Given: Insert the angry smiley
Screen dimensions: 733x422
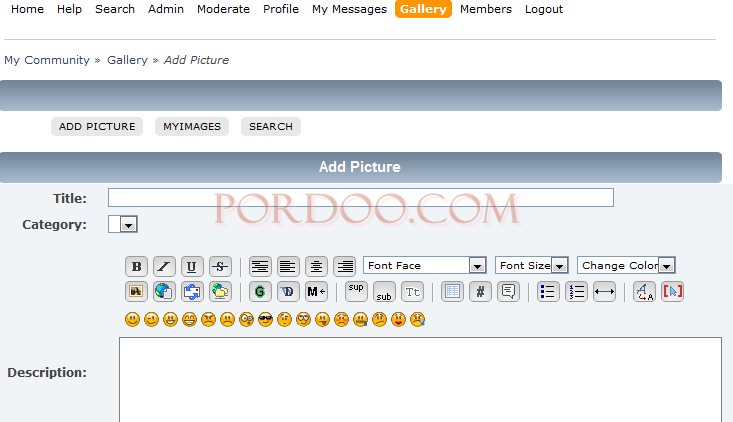Looking at the screenshot, I should click(208, 320).
